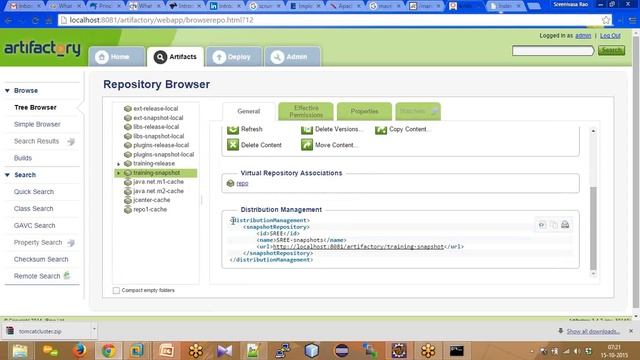This screenshot has height=360, width=640.
Task: Click the Search Results arrow icon
Action: point(71,142)
